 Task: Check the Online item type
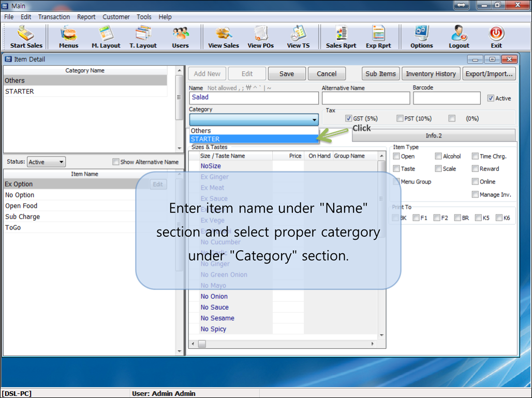coord(475,181)
